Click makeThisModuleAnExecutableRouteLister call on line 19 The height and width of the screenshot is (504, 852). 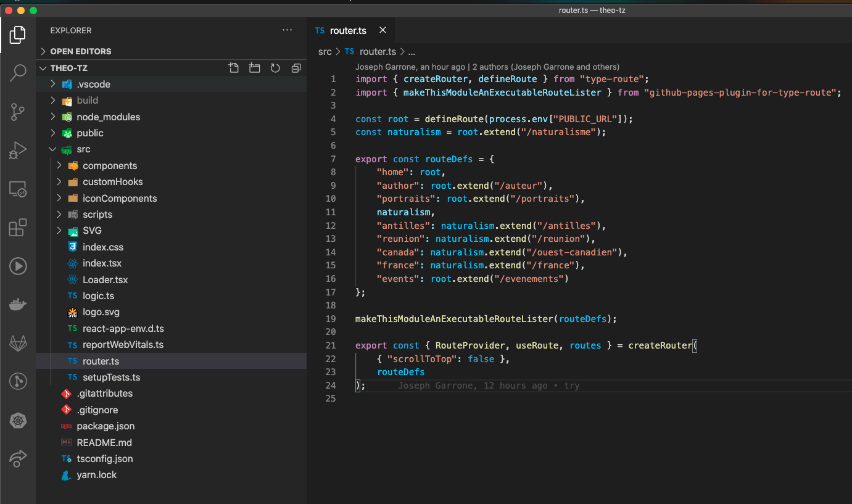click(454, 319)
